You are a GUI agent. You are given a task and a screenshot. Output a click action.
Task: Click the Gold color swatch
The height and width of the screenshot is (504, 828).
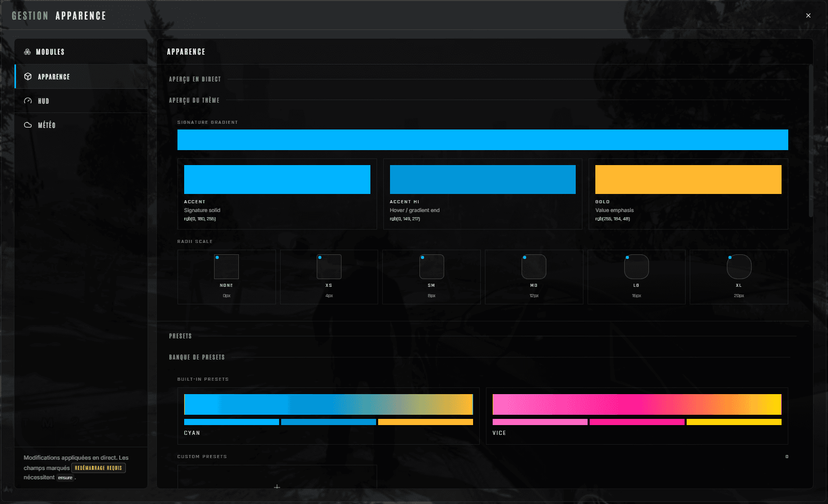pyautogui.click(x=688, y=180)
